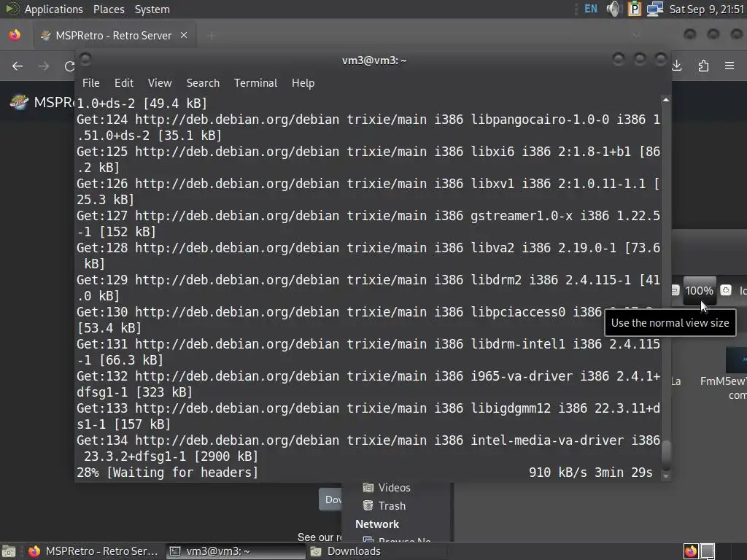Image resolution: width=747 pixels, height=560 pixels.
Task: Click the Get:134 intel-media-va-driver line
Action: [368, 448]
